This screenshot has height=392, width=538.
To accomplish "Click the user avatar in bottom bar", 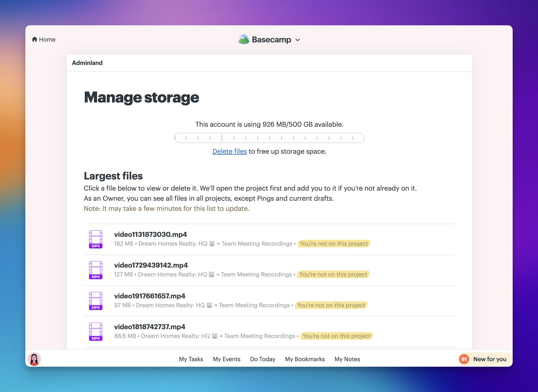I will (x=34, y=359).
